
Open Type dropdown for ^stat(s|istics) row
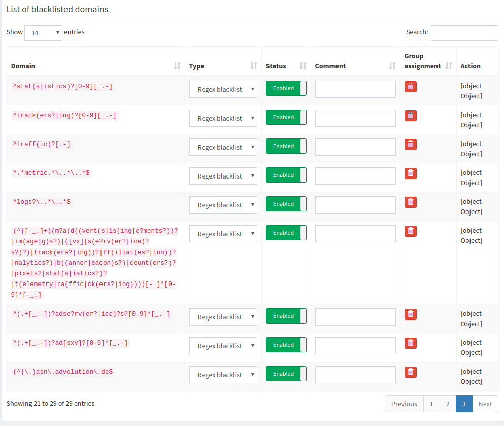click(223, 89)
